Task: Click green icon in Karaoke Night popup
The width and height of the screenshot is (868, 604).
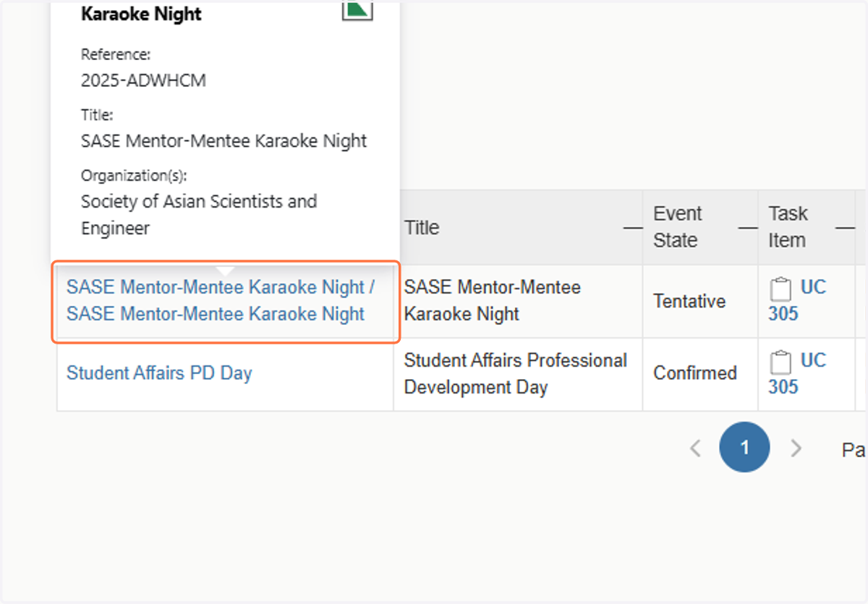Action: tap(357, 9)
